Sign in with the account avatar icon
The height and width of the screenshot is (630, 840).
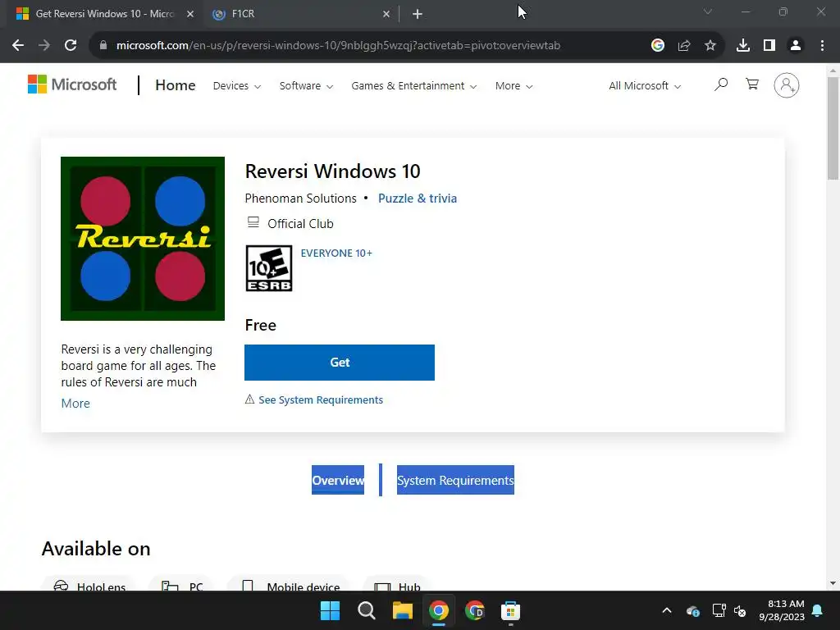(x=787, y=85)
